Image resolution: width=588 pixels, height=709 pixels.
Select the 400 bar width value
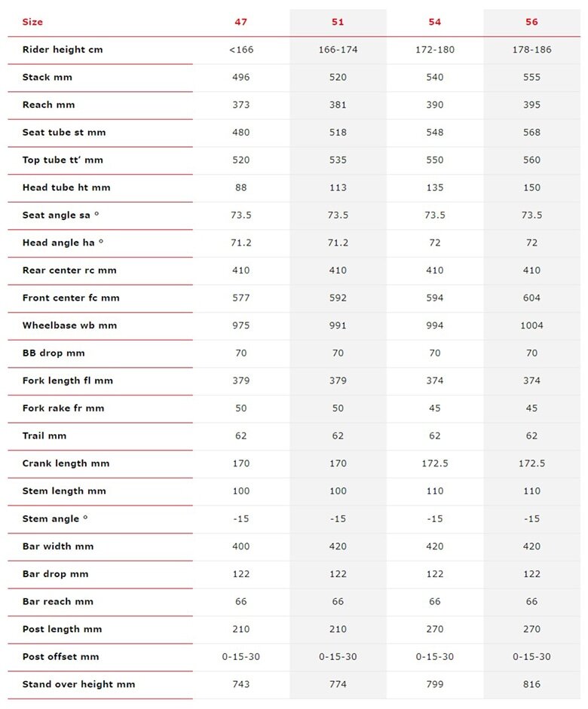click(x=240, y=546)
